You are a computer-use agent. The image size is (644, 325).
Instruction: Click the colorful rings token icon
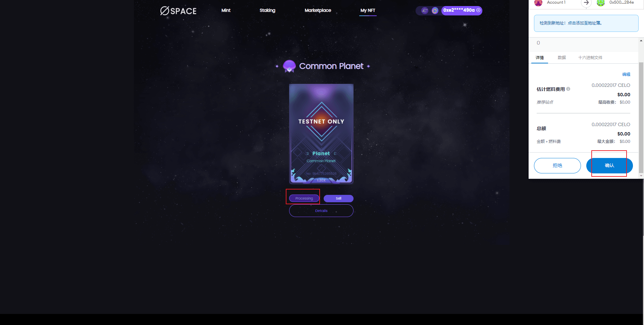pyautogui.click(x=435, y=10)
